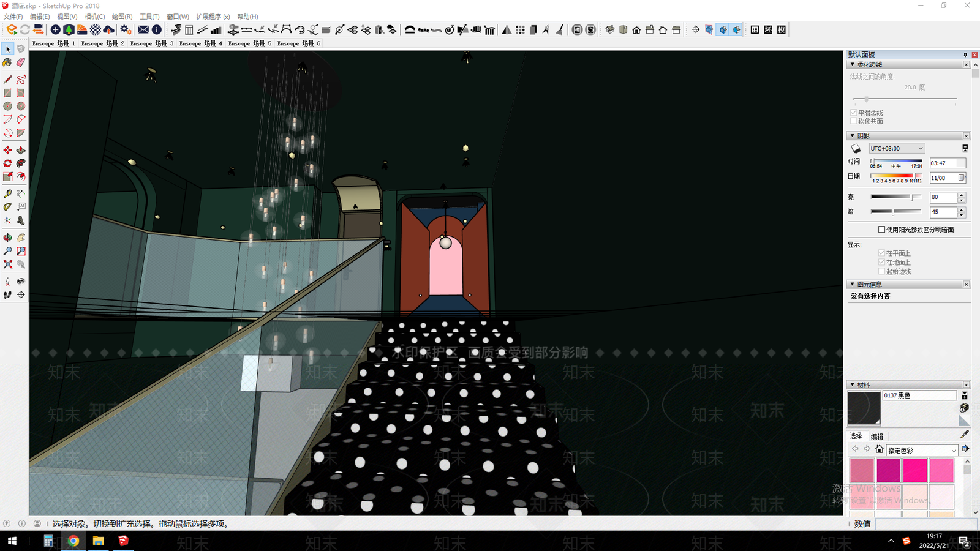Open the 编辑(E) menu
980x551 pixels.
click(x=40, y=17)
